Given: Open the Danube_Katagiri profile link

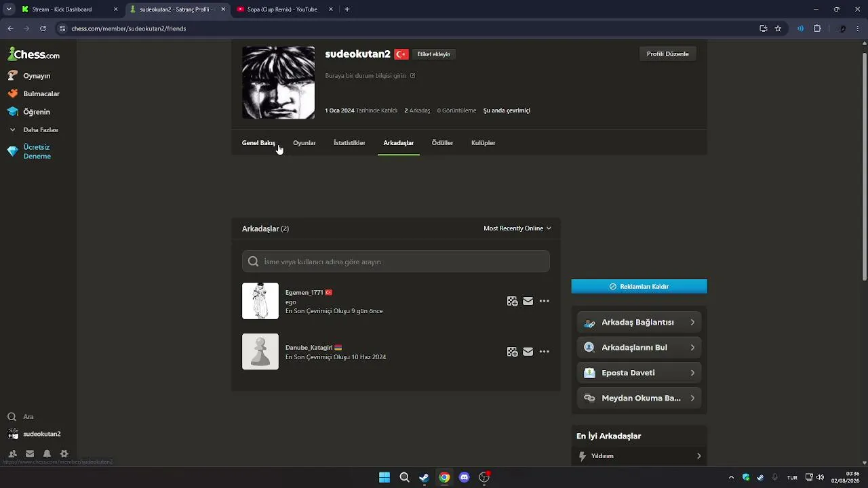Looking at the screenshot, I should tap(309, 348).
